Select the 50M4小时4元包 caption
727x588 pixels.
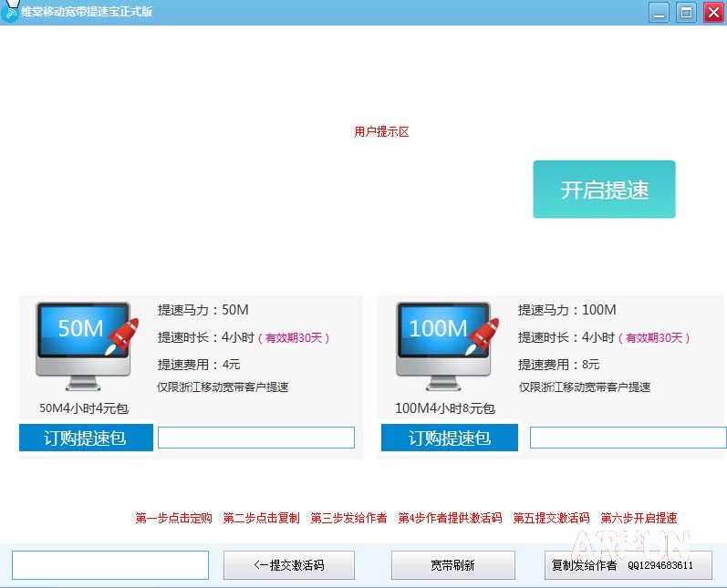click(84, 408)
